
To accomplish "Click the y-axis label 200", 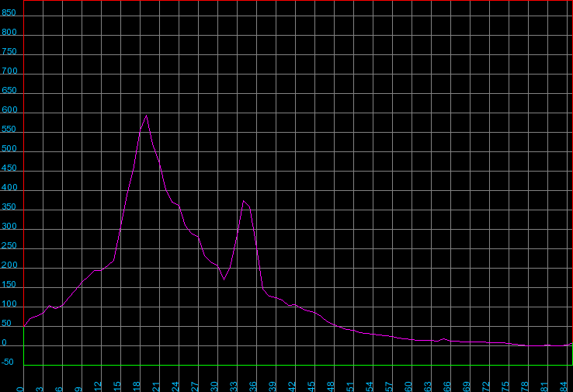I will [x=9, y=265].
